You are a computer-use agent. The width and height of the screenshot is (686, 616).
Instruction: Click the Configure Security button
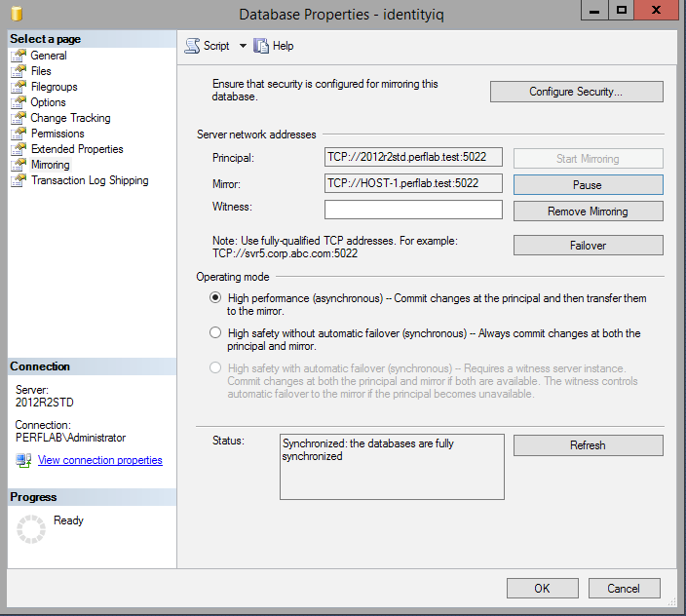(577, 92)
